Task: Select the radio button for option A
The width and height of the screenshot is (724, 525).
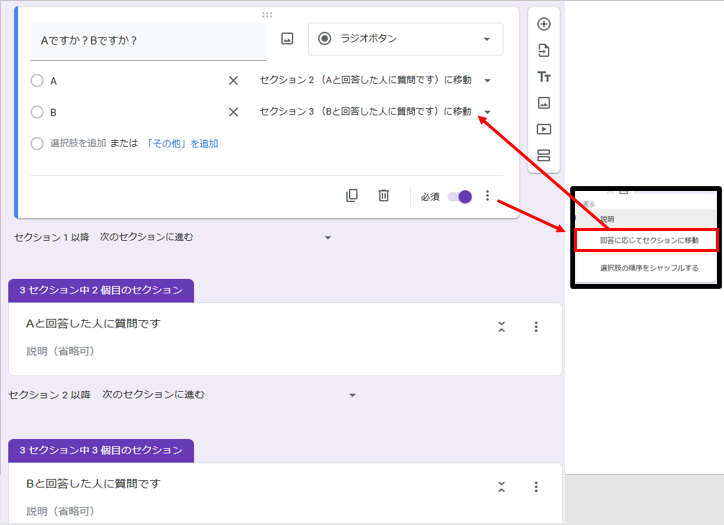Action: click(x=37, y=81)
